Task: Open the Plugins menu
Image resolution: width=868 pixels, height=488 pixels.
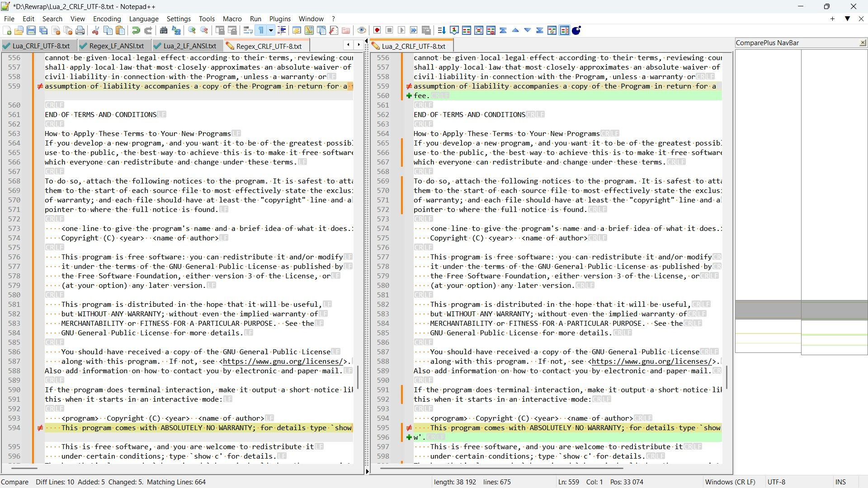Action: tap(280, 19)
